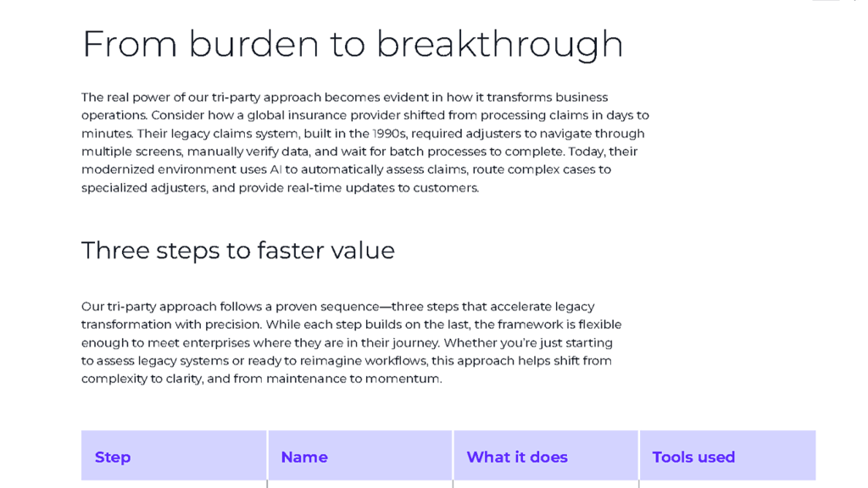868x488 pixels.
Task: Select the 'What it does' header cell
Action: tap(546, 455)
